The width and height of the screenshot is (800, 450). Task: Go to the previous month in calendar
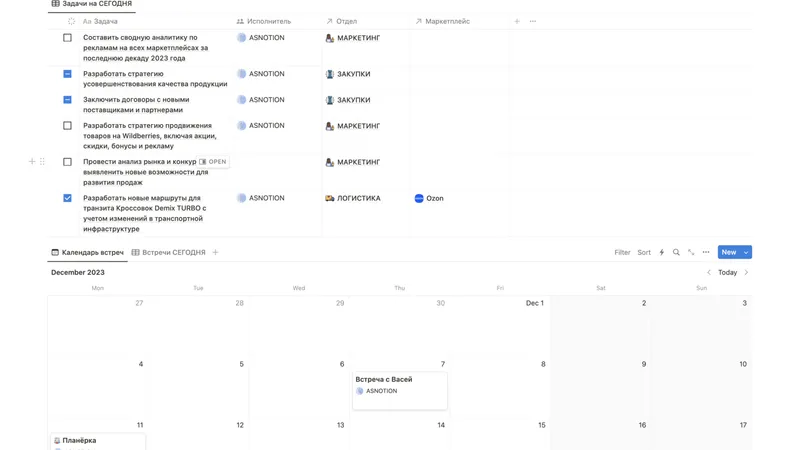709,272
